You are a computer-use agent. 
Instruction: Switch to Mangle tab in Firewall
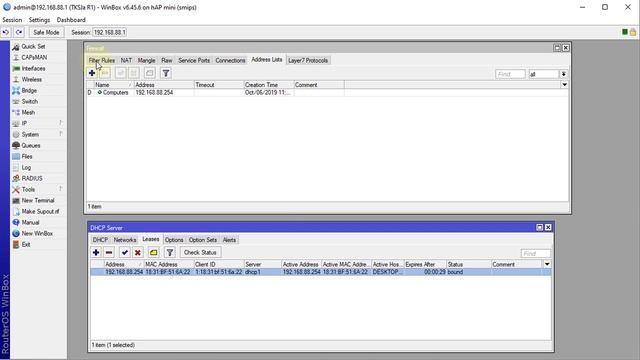tap(146, 60)
